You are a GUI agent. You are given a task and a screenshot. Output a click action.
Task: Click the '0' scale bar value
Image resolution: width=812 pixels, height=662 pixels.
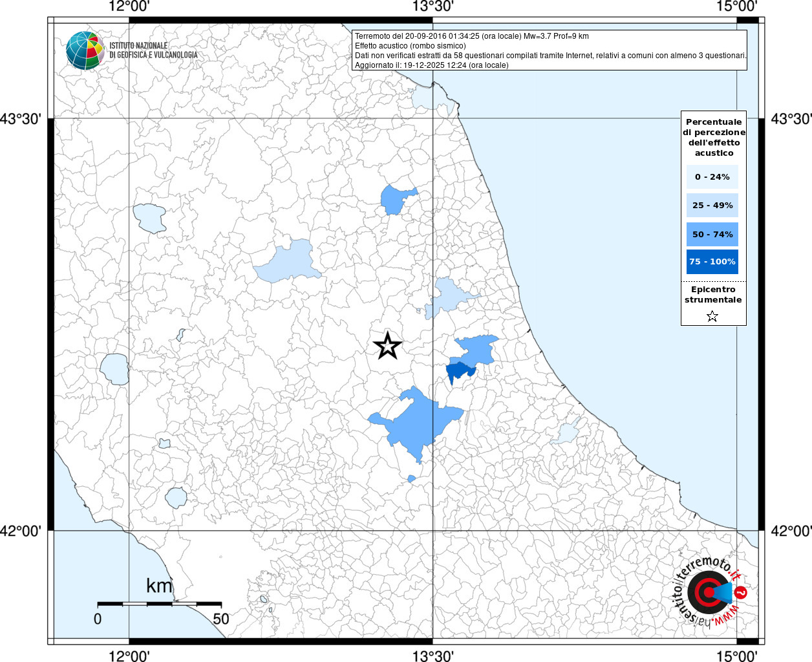pyautogui.click(x=98, y=619)
